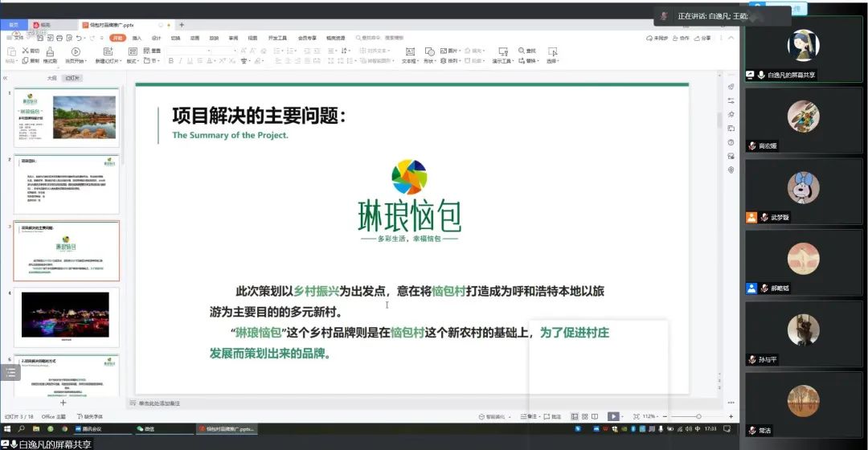868x450 pixels.
Task: Click the Share (分享) button
Action: pos(703,39)
